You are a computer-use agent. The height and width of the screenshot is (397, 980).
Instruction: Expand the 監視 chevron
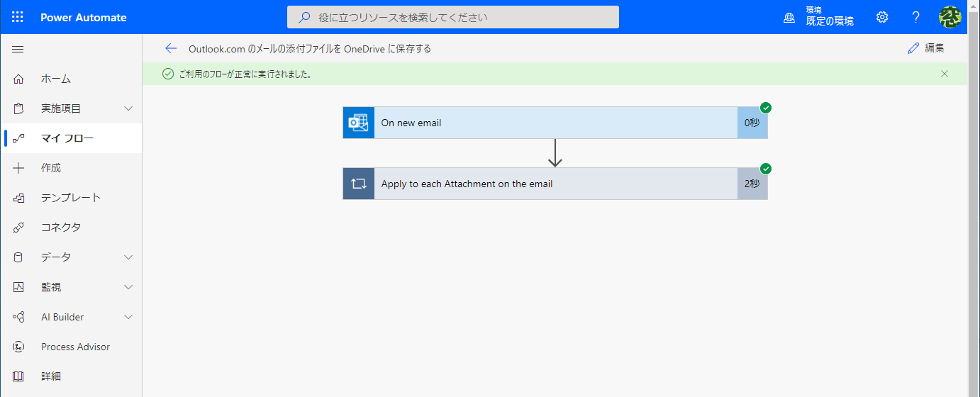pos(128,287)
